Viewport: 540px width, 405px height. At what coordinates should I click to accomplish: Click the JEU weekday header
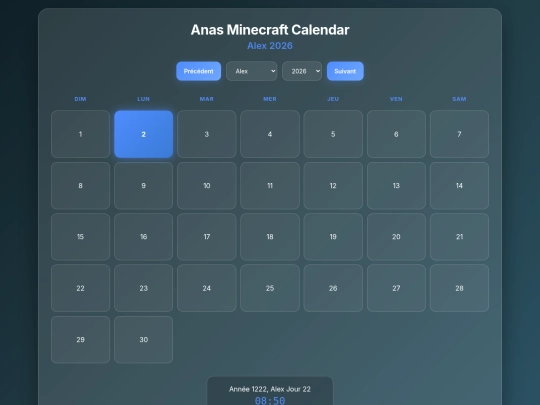(x=333, y=99)
